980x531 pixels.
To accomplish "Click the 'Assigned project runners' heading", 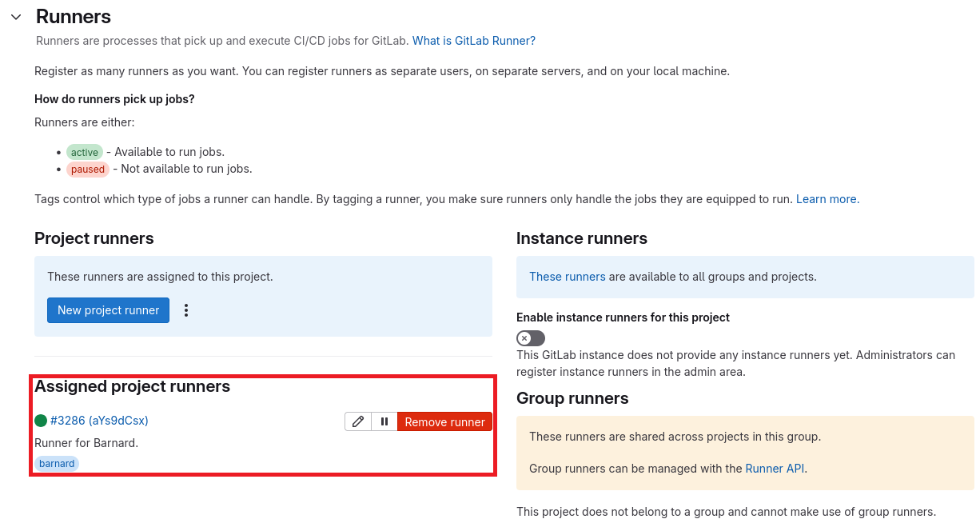I will coord(132,386).
